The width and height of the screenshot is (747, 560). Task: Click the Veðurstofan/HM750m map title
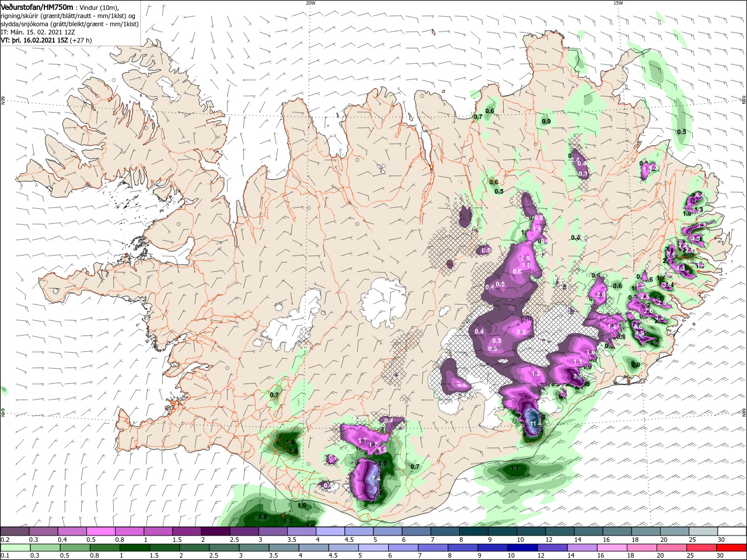tap(37, 6)
